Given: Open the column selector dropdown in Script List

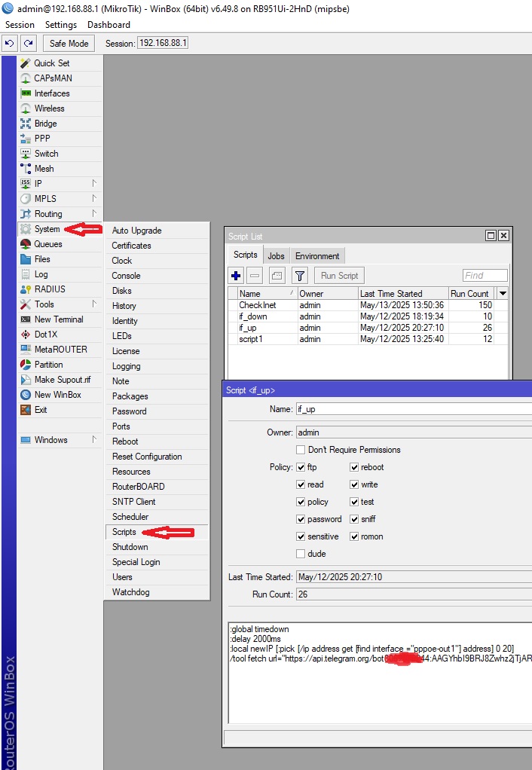Looking at the screenshot, I should 503,293.
